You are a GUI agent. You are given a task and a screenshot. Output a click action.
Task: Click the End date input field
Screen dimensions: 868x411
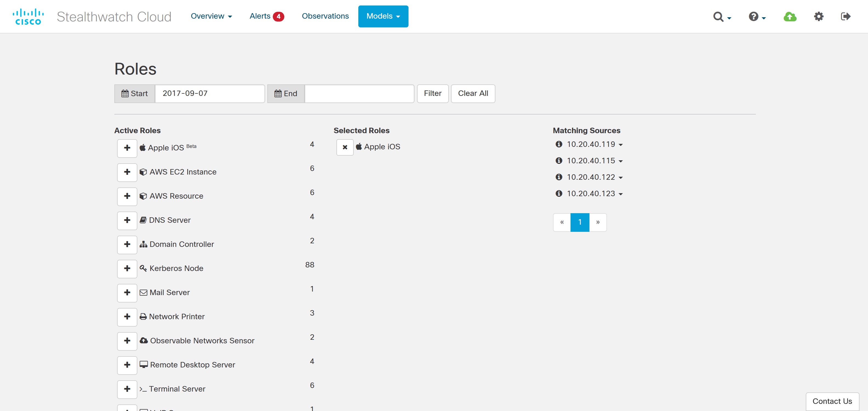359,94
